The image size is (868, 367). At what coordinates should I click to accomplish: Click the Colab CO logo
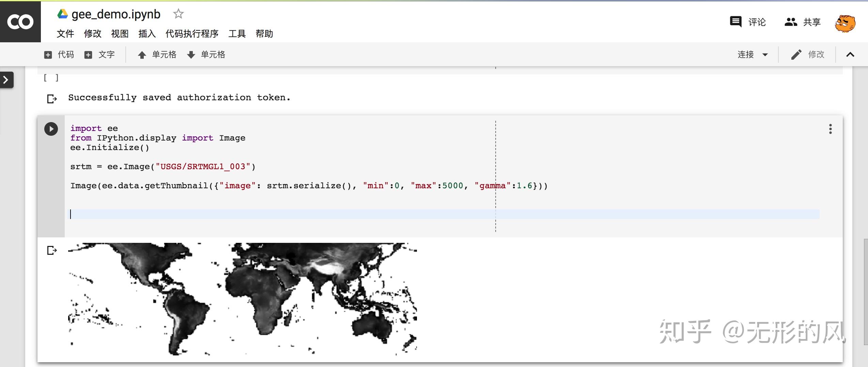click(20, 22)
